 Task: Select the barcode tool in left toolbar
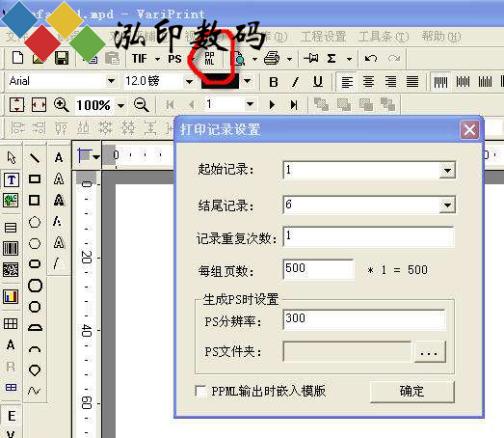pos(11,249)
